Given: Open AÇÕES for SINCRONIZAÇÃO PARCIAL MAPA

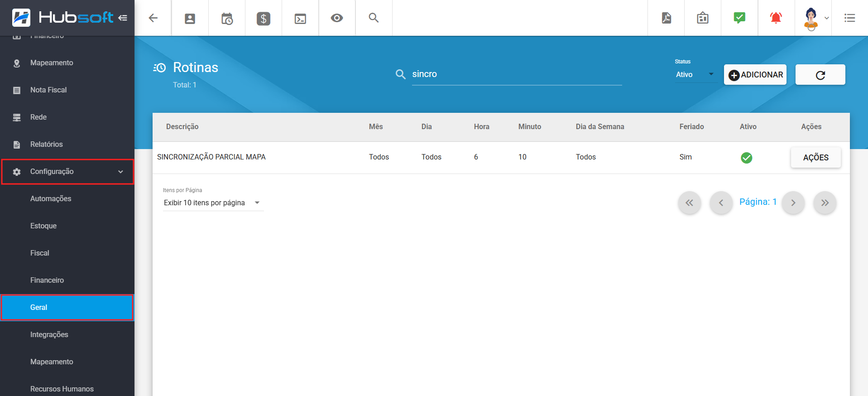Looking at the screenshot, I should [816, 158].
